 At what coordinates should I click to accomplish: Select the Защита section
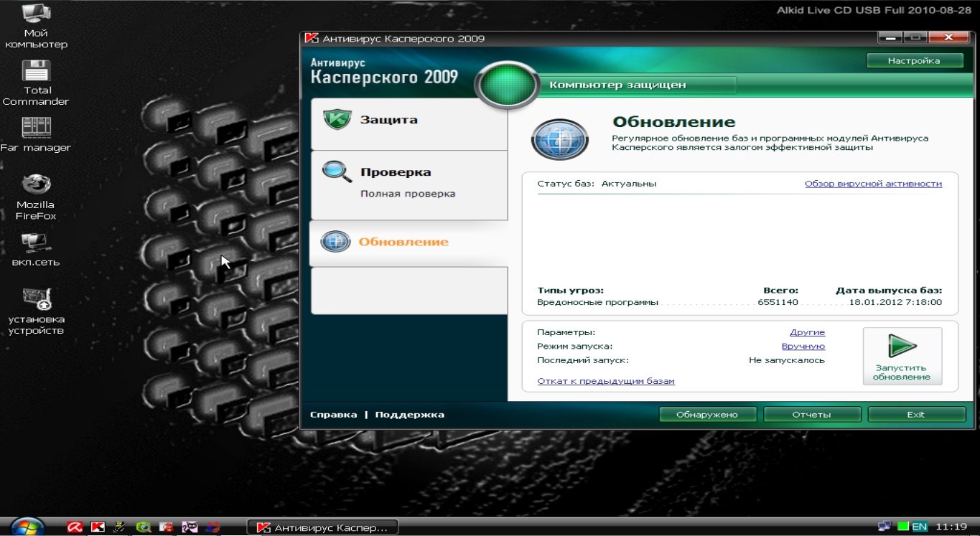[409, 124]
